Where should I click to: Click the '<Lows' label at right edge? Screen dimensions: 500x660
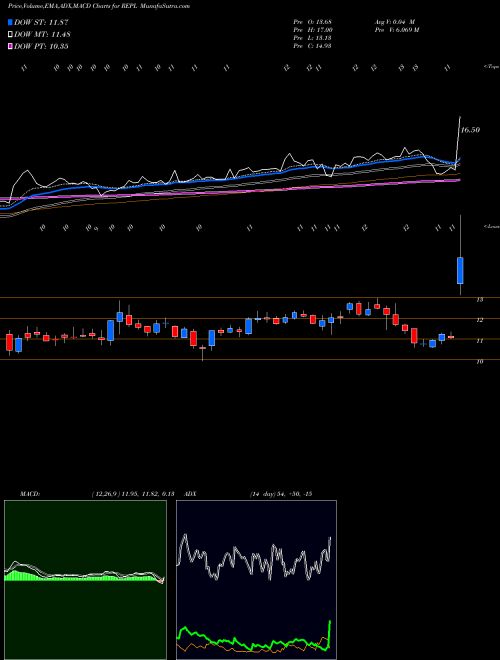(491, 226)
